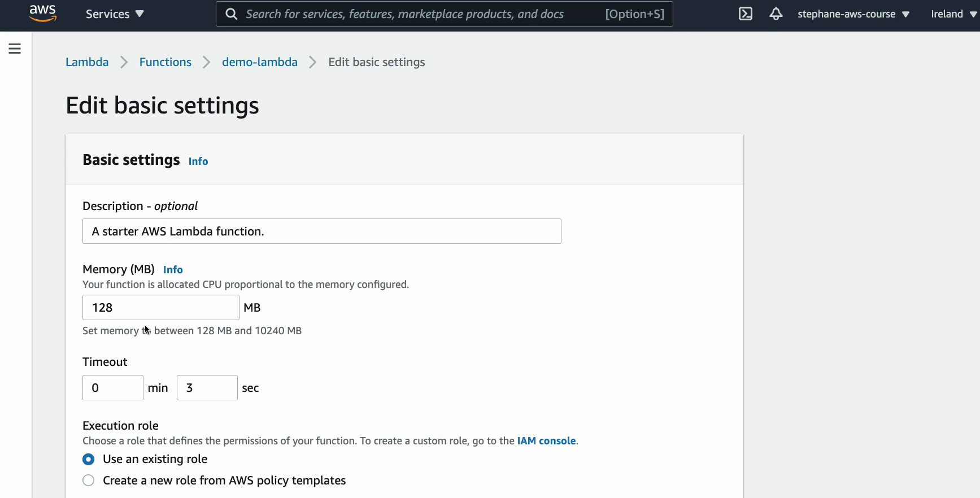The image size is (980, 498).
Task: Click the Edit basic settings page heading
Action: [x=163, y=106]
